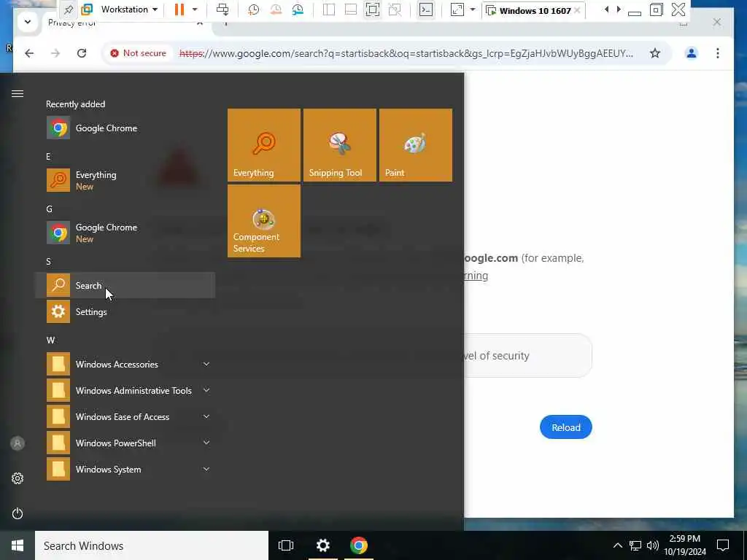Click the letter S group header
Viewport: 747px width, 560px height.
point(48,262)
